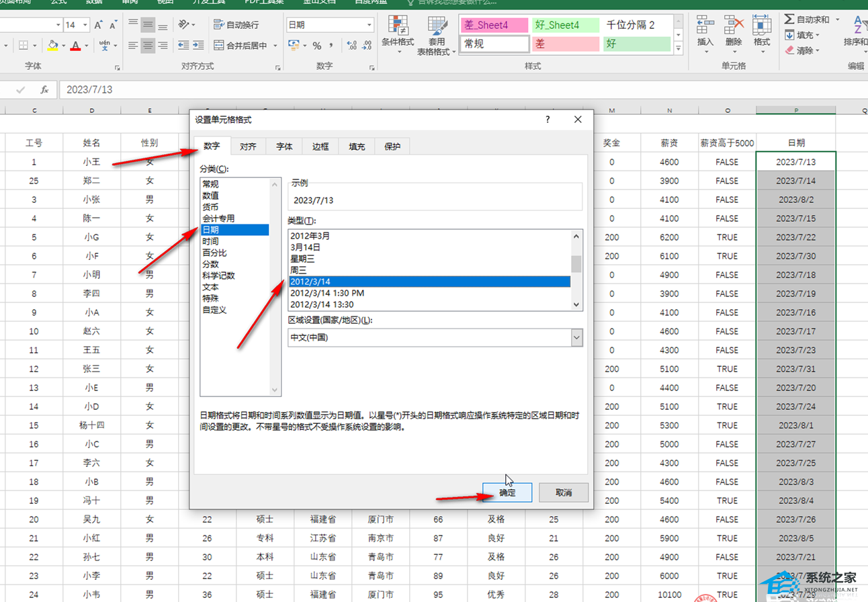Switch to the 数字 tab in dialog
The width and height of the screenshot is (868, 602).
point(212,146)
